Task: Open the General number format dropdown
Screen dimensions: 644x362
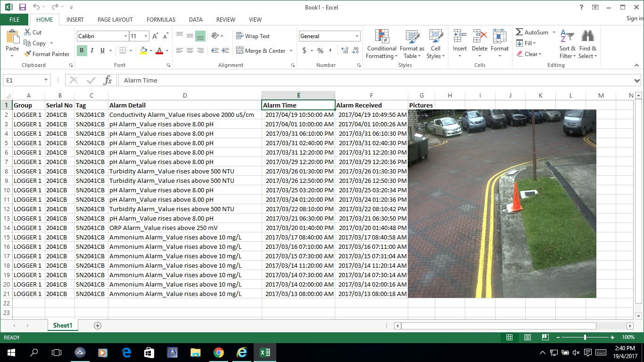Action: point(357,36)
